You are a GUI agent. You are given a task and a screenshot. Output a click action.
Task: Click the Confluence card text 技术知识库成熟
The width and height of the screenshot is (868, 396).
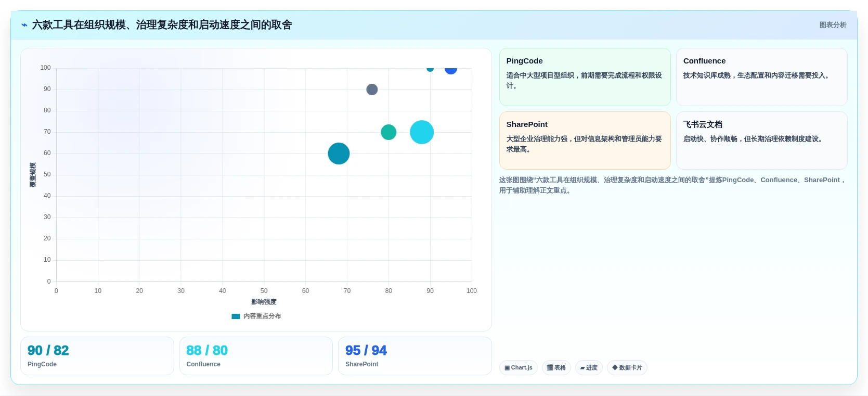(758, 75)
